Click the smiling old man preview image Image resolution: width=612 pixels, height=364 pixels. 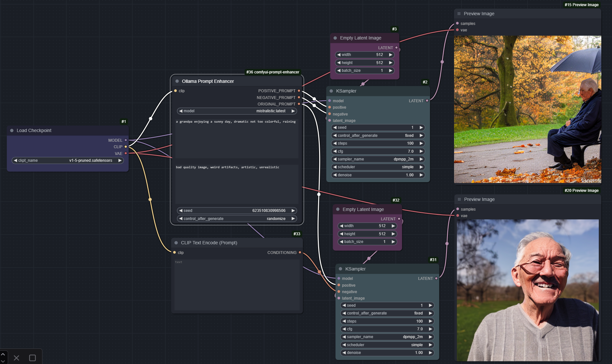pos(528,290)
